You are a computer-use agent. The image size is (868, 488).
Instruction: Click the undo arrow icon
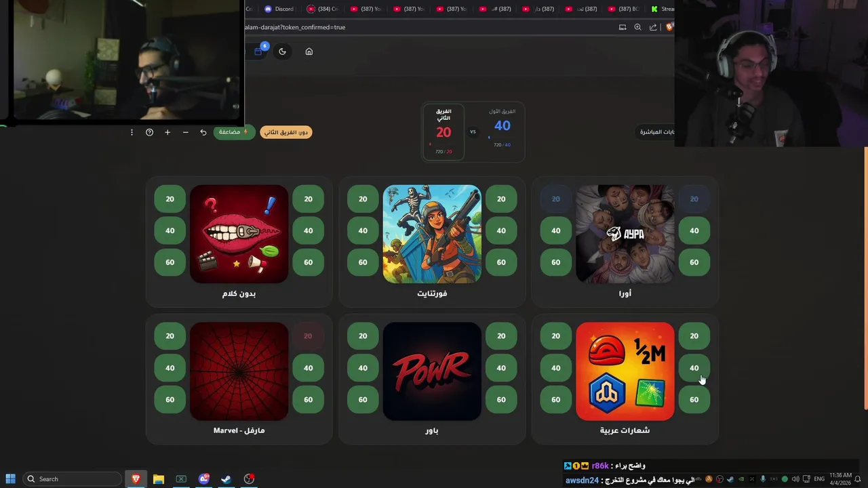click(x=203, y=132)
